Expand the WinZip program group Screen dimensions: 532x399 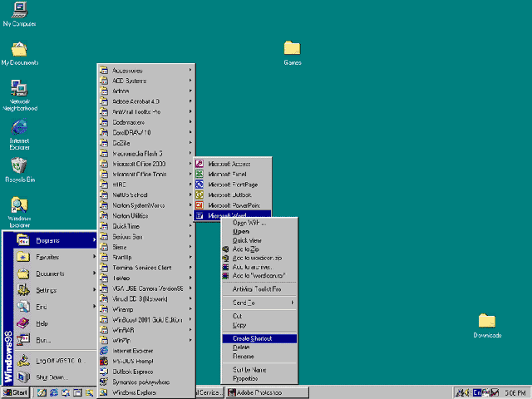146,340
